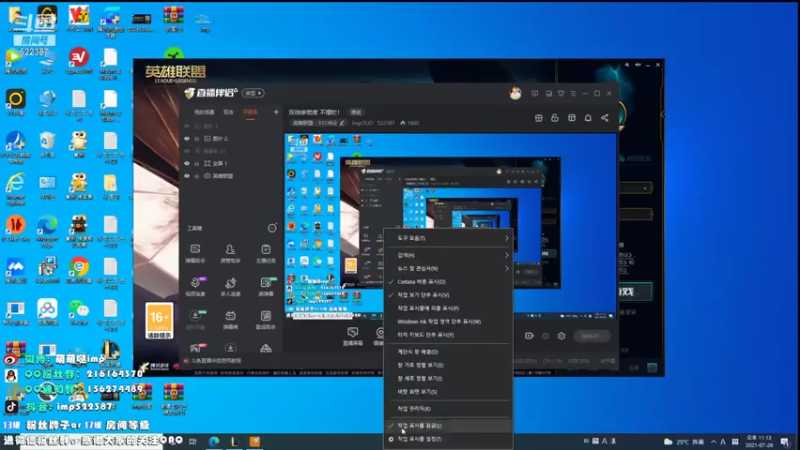Toggle eye on hidden 摄像头 source row
Image resolution: width=800 pixels, height=450 pixels.
(187, 151)
